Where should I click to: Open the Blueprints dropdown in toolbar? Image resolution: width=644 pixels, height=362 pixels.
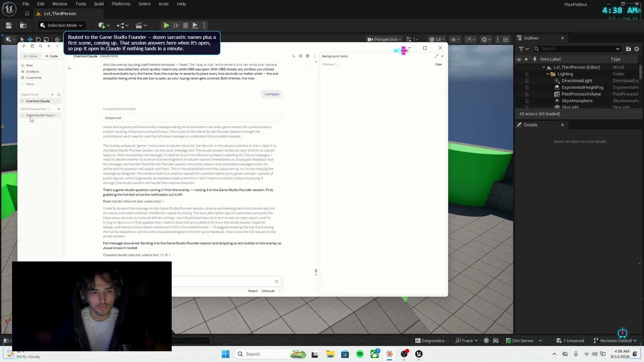point(122,25)
